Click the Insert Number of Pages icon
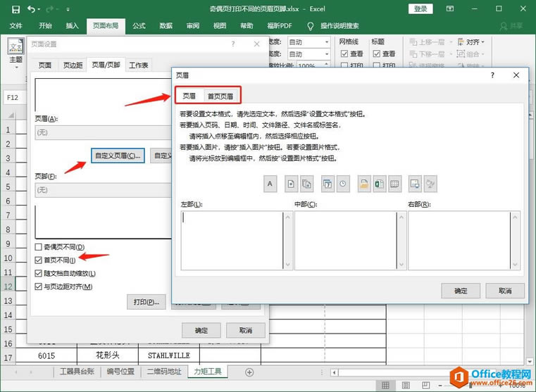The width and height of the screenshot is (536, 392). [306, 184]
